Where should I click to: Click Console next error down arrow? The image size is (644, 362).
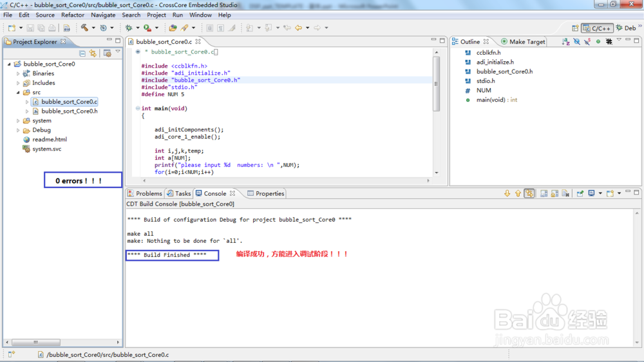pos(507,193)
